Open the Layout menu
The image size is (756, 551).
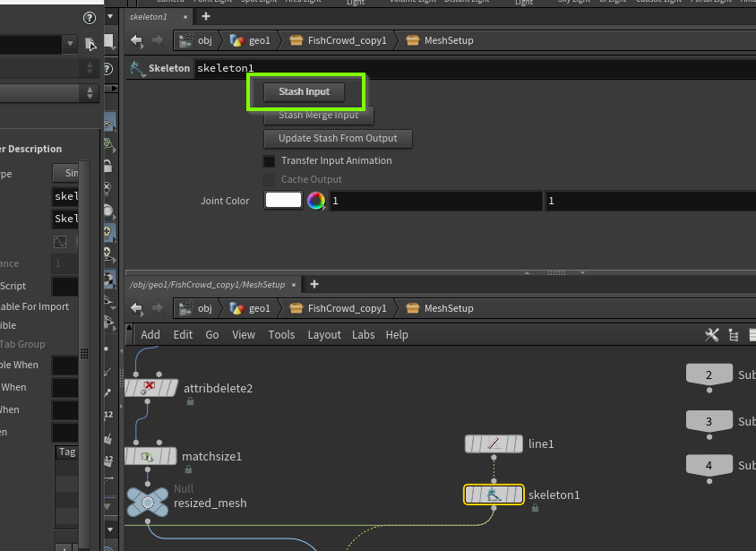click(x=324, y=334)
